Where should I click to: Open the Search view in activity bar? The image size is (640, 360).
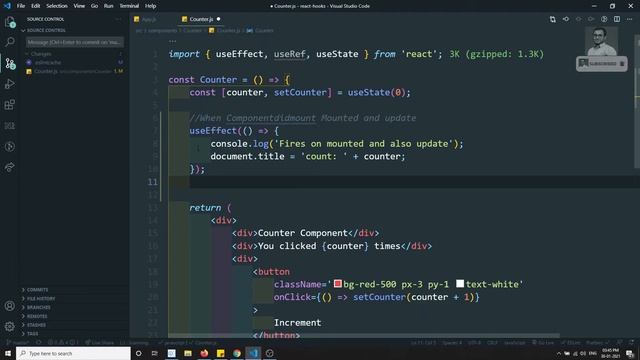point(10,42)
